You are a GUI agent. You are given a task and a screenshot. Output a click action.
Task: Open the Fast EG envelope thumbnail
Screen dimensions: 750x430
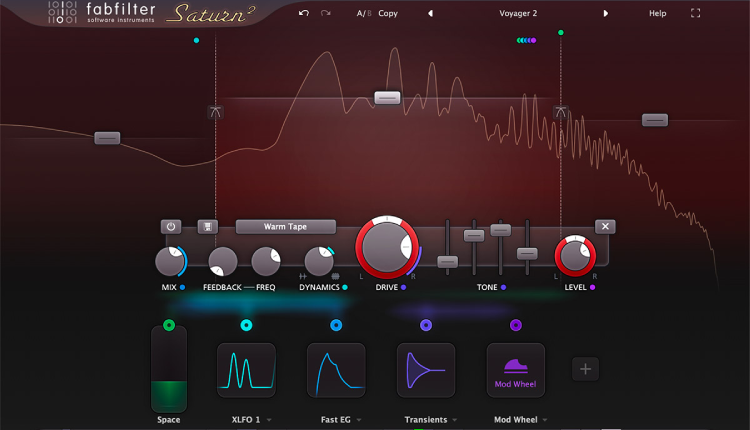click(x=336, y=371)
